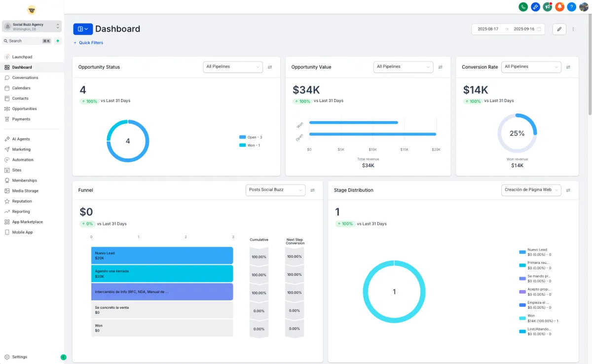
Task: Click the blue help question mark icon
Action: click(571, 7)
